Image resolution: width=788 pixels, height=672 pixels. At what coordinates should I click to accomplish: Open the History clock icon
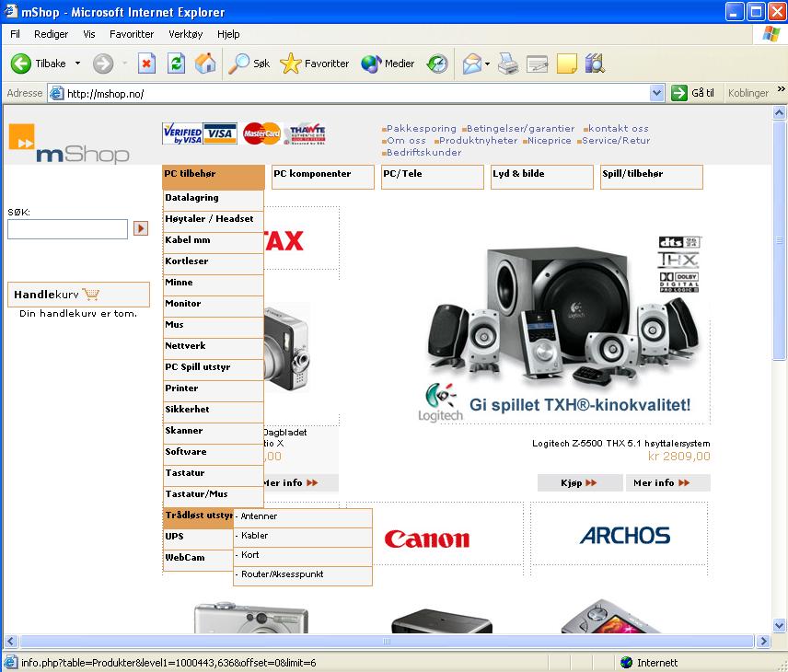[x=436, y=64]
